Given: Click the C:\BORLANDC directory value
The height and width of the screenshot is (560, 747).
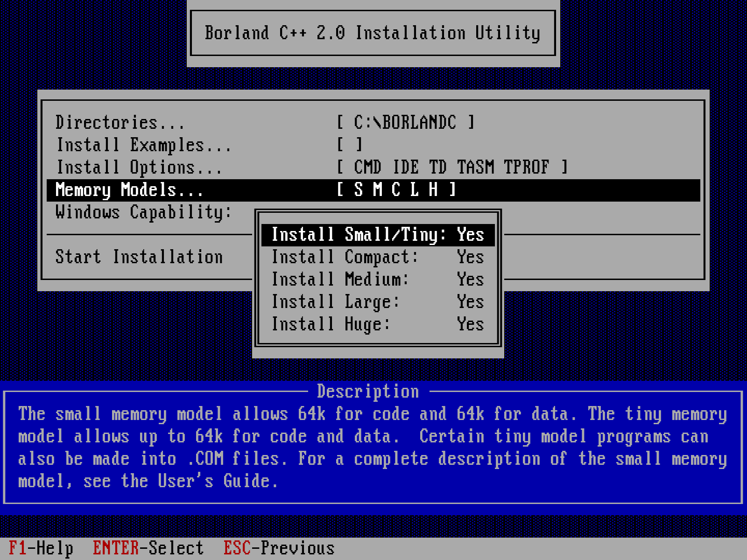Looking at the screenshot, I should coord(405,123).
